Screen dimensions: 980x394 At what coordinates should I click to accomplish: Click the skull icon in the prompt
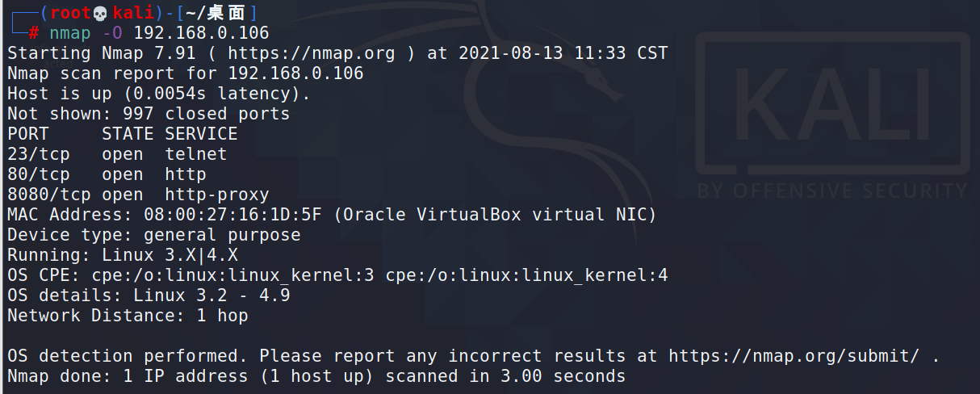point(100,13)
